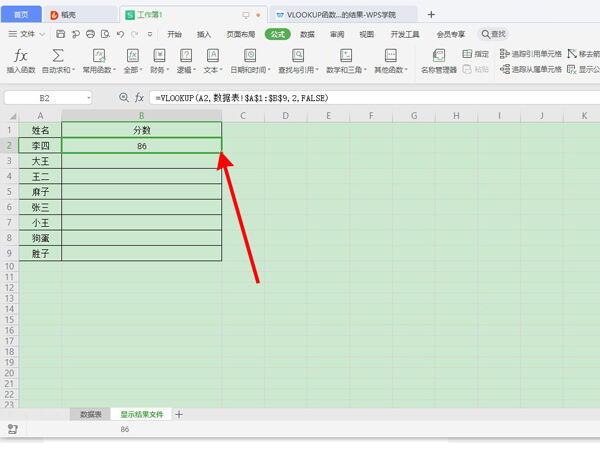The width and height of the screenshot is (600, 450).
Task: Click the status bar icon at bottom left
Action: pos(13,429)
